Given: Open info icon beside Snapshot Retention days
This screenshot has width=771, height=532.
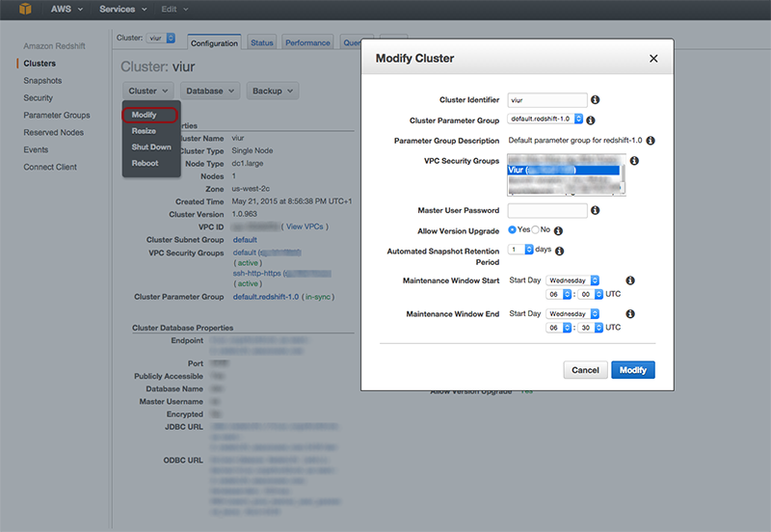Looking at the screenshot, I should (559, 251).
